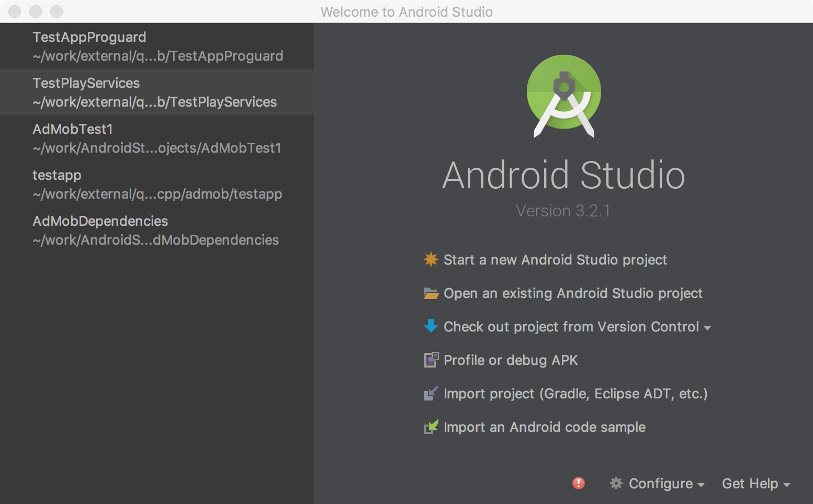Select the TestAppProguard project

point(157,46)
